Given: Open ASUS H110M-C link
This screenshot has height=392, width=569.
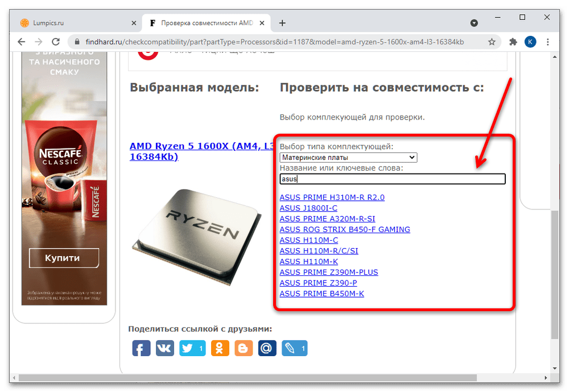Looking at the screenshot, I should [x=309, y=240].
